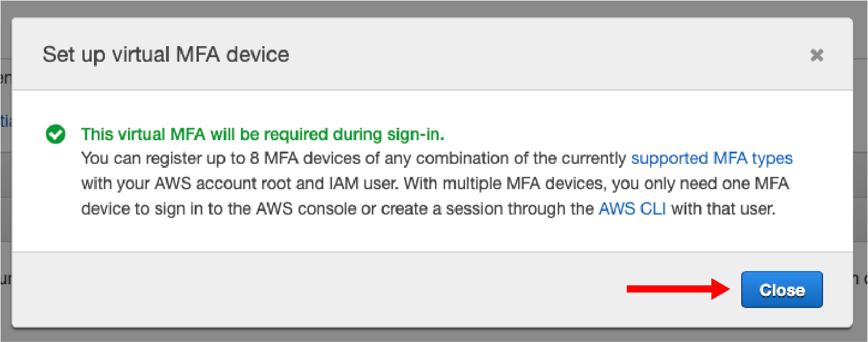Click the 'Set up virtual MFA device' title
Viewport: 868px width, 342px height.
click(166, 55)
